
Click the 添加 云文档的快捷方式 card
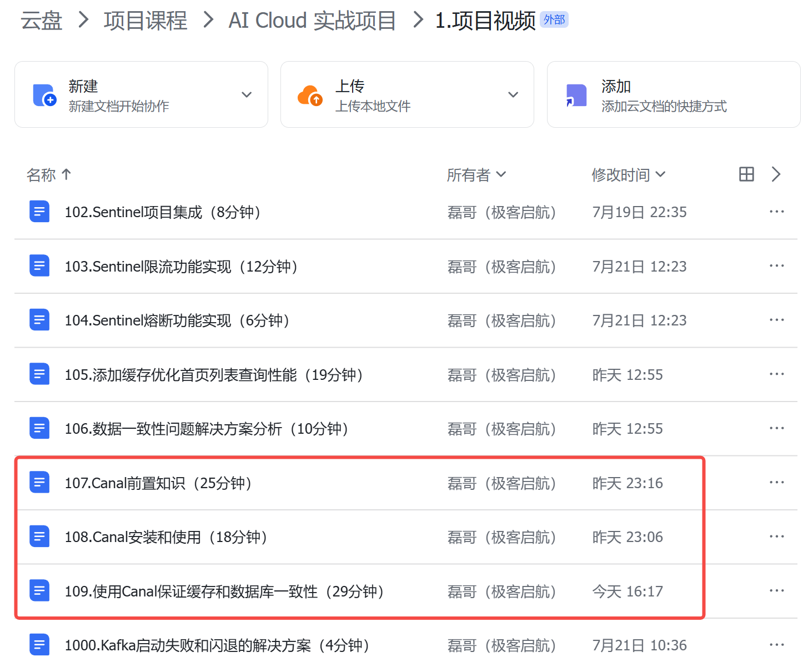tap(674, 94)
